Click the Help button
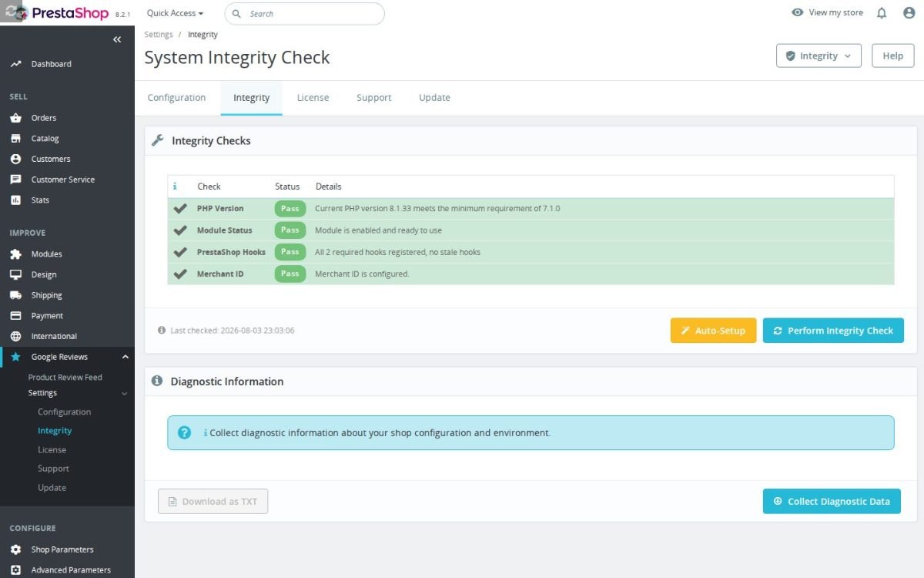924x578 pixels. tap(893, 55)
